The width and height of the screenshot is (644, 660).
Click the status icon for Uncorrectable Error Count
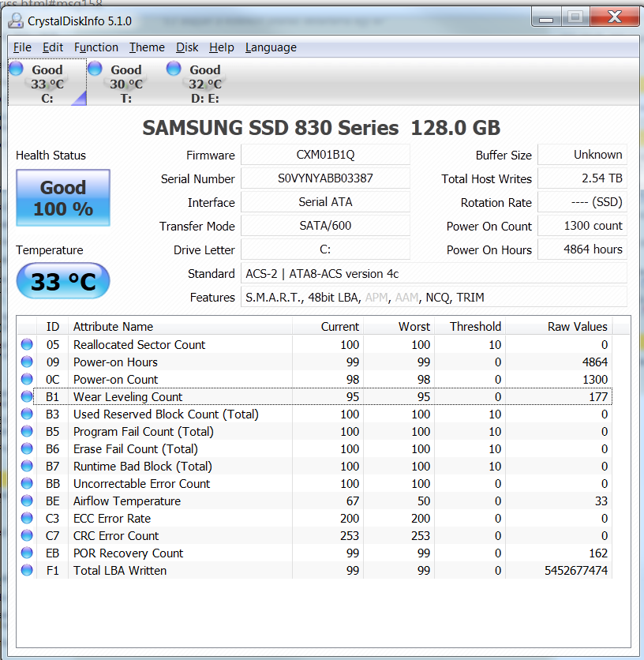tap(27, 483)
